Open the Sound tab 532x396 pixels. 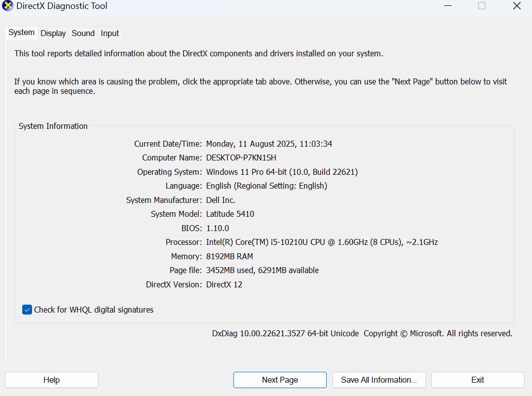pyautogui.click(x=83, y=33)
